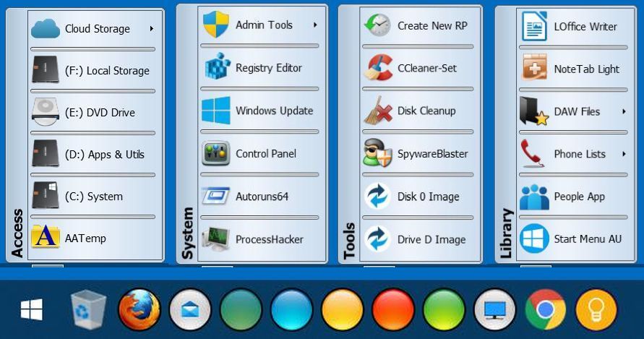Click the red circle dock button
This screenshot has width=644, height=339.
point(393,310)
